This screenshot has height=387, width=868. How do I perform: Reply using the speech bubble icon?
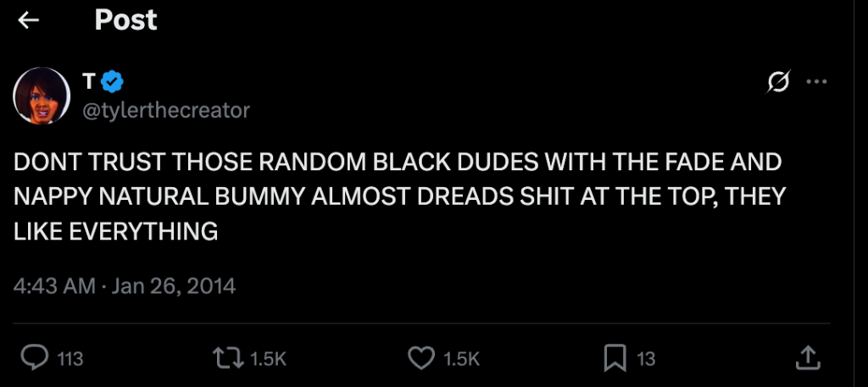pos(33,358)
